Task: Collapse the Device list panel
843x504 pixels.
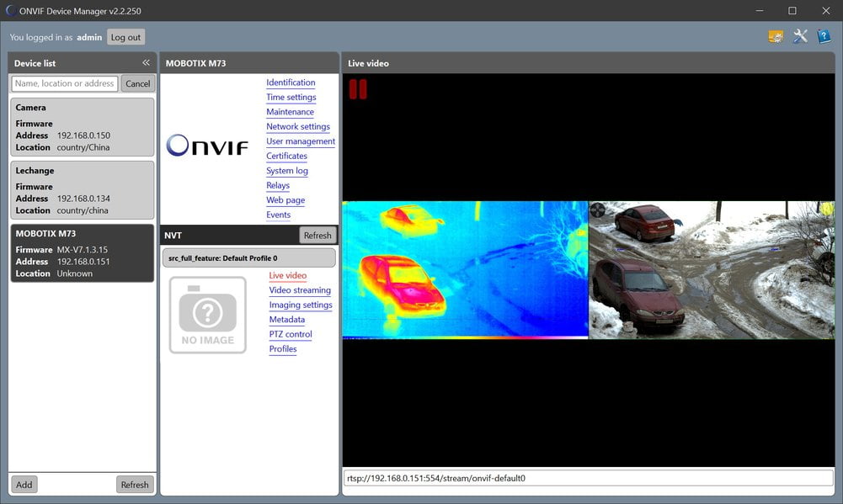Action: [x=146, y=63]
